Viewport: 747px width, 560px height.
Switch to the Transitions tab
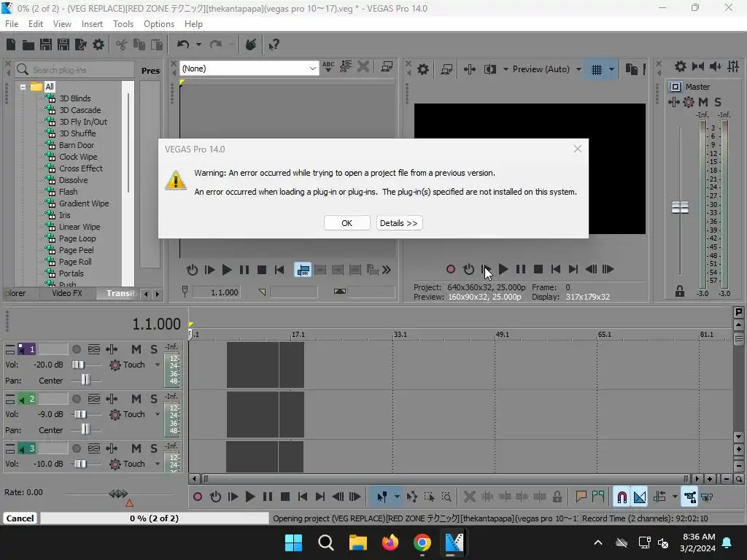[120, 293]
